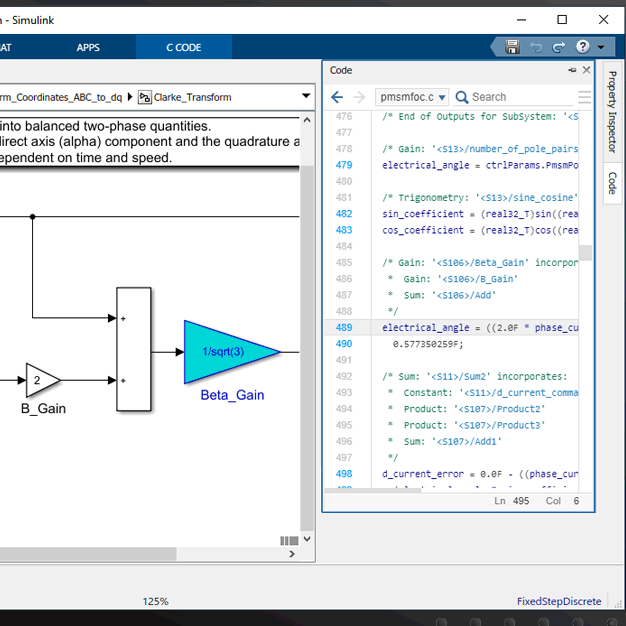The width and height of the screenshot is (626, 626).
Task: Click the code pane horizontal scroll thumb
Action: coord(373,490)
